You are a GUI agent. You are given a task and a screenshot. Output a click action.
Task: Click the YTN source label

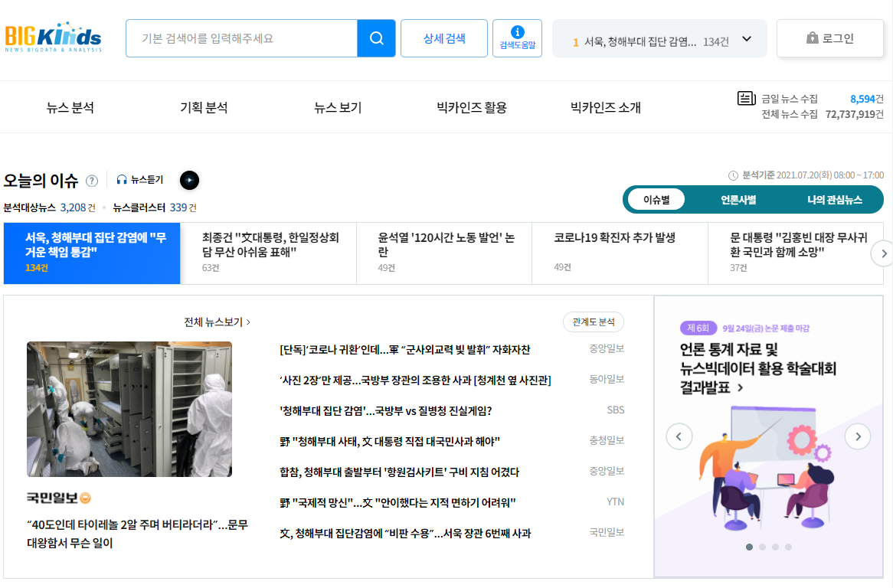point(615,502)
